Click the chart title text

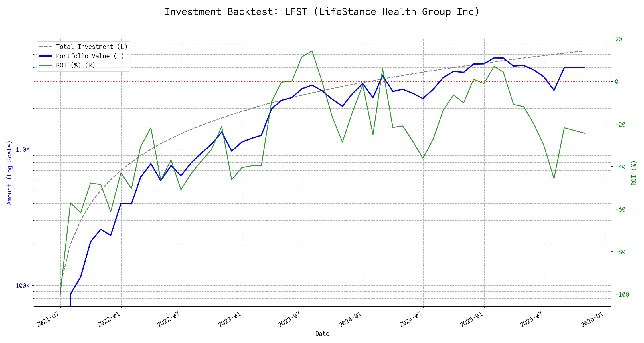(x=322, y=12)
